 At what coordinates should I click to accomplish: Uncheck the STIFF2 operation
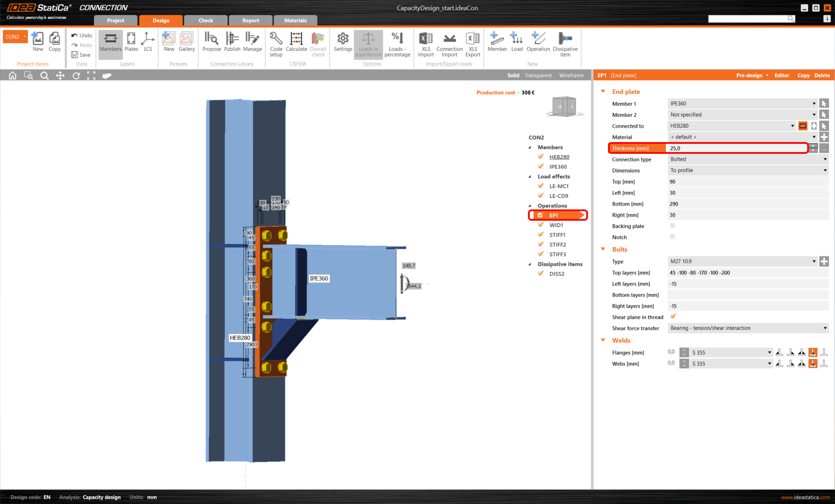(541, 244)
